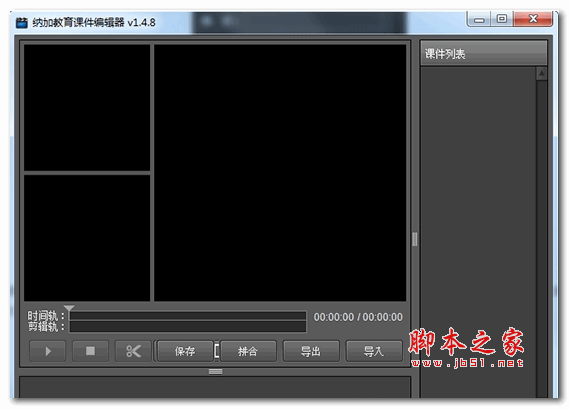The height and width of the screenshot is (409, 570).
Task: Close the courseware editor window
Action: 533,19
